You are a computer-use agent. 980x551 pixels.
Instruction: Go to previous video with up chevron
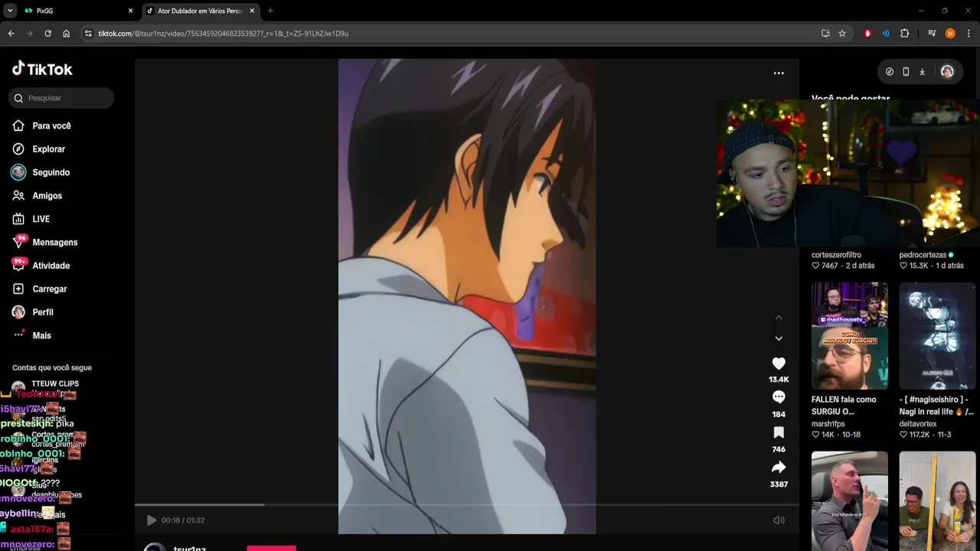point(779,318)
